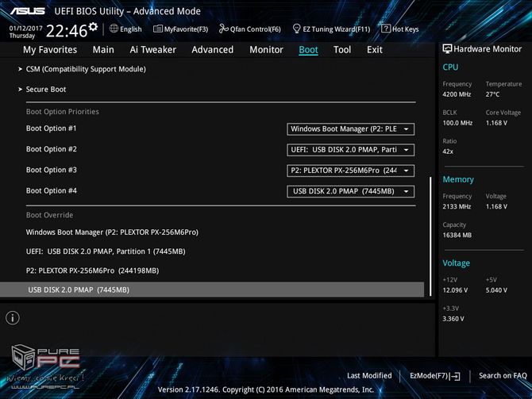Click the 01/12/2017 date
The width and height of the screenshot is (532, 399).
tap(25, 28)
